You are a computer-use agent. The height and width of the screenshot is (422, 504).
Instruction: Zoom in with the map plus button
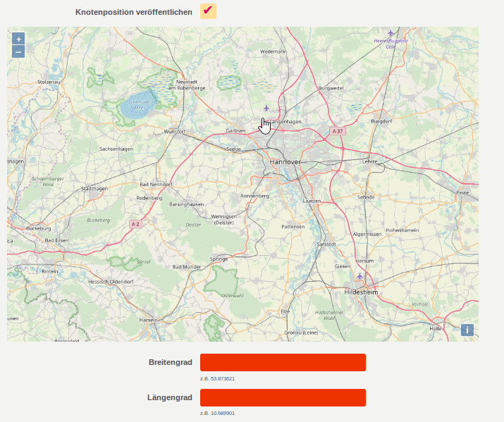click(x=18, y=39)
